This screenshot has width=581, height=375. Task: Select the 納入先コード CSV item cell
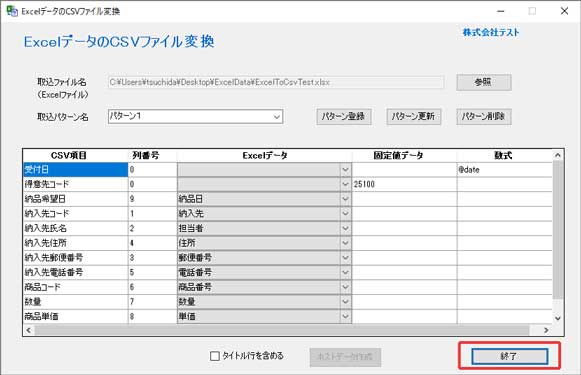coord(76,213)
